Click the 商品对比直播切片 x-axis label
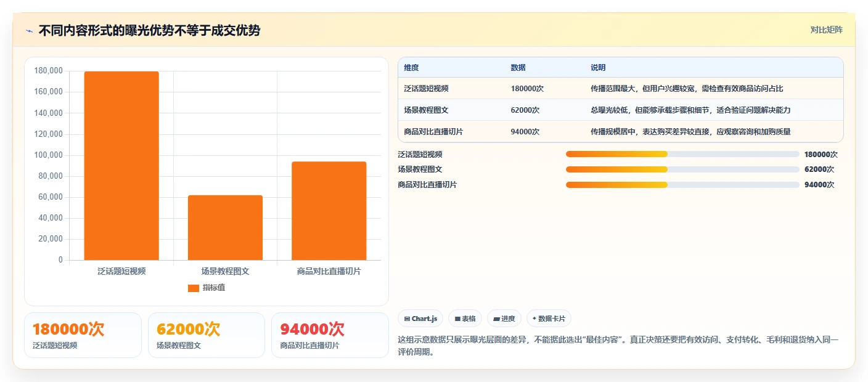 tap(329, 271)
